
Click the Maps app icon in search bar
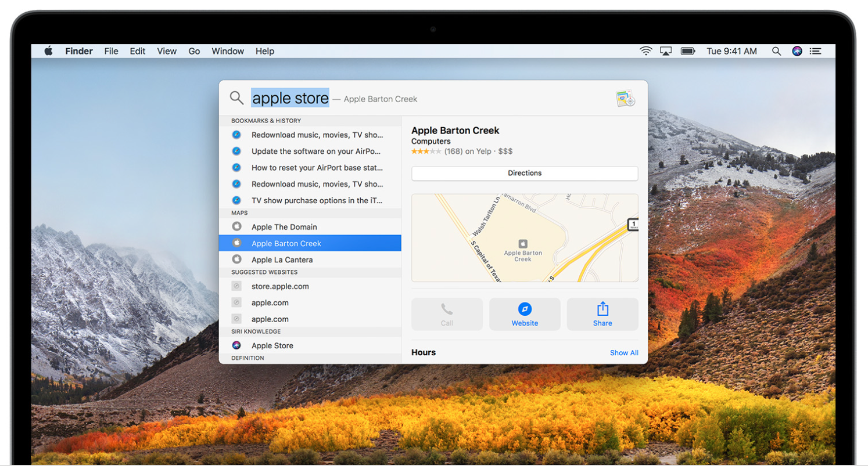coord(625,99)
